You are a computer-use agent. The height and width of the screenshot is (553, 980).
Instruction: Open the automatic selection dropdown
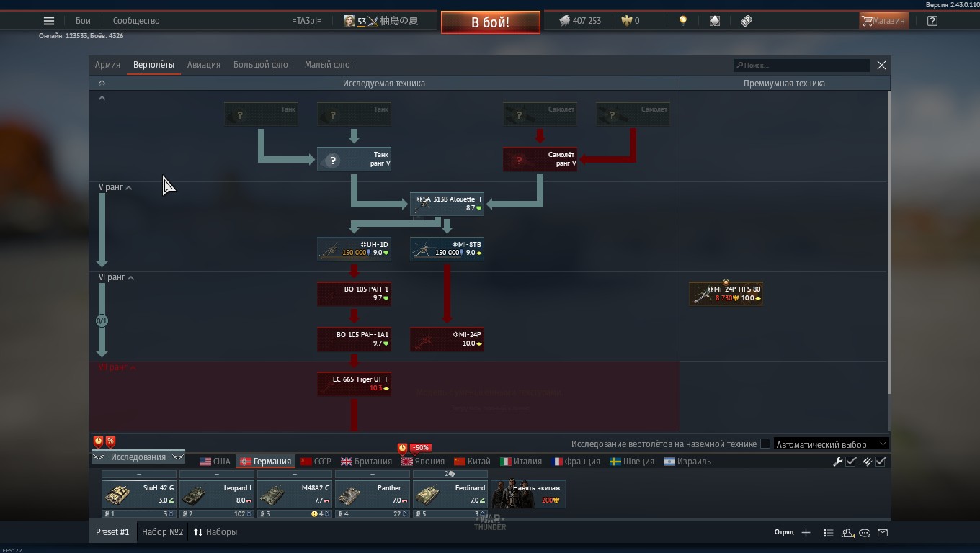pos(831,444)
